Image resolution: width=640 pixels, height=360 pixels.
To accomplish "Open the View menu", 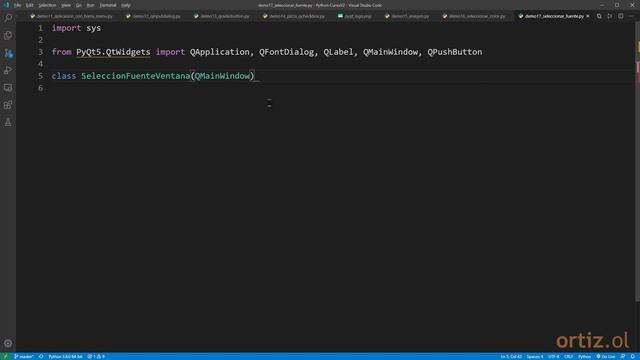I will pyautogui.click(x=66, y=5).
